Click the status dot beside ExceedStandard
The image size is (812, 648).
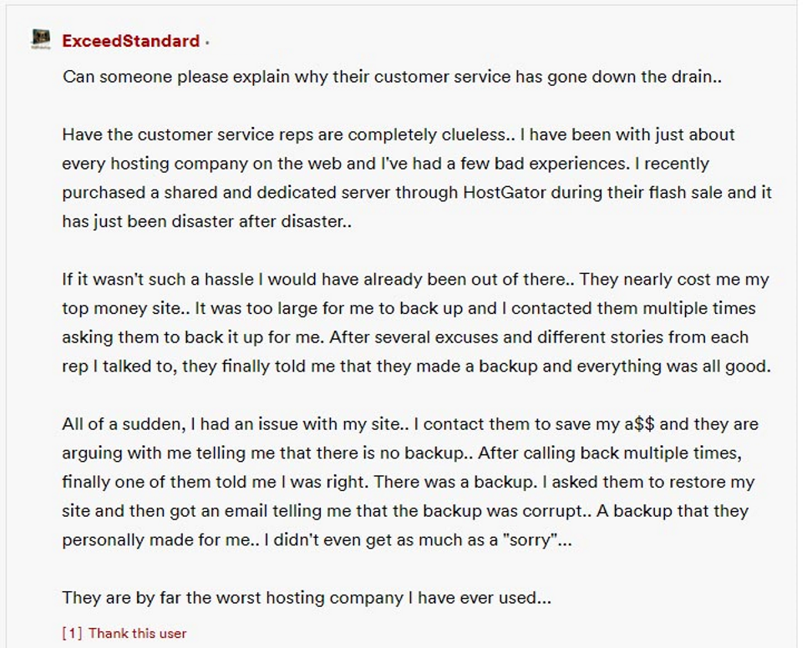coord(207,43)
